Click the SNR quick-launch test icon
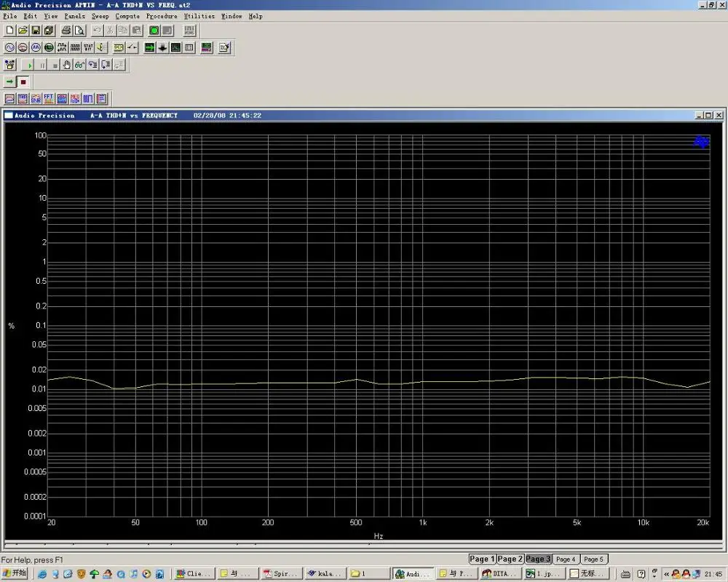 (36, 98)
